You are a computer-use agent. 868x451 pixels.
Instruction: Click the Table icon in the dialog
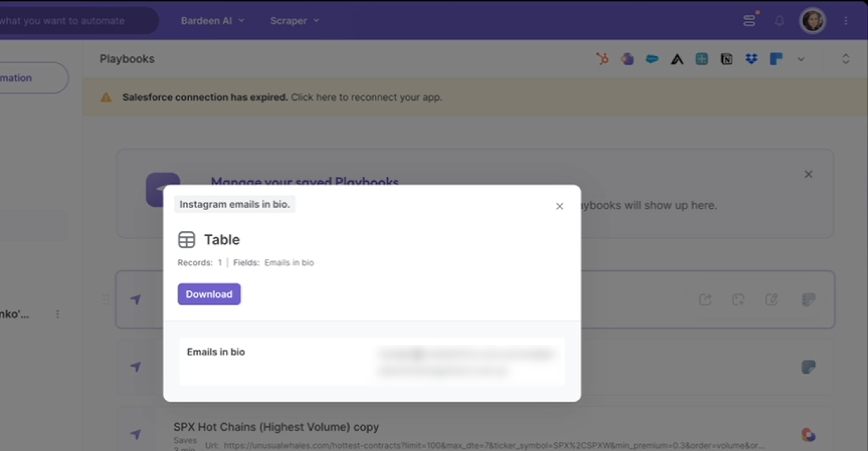[x=187, y=239]
